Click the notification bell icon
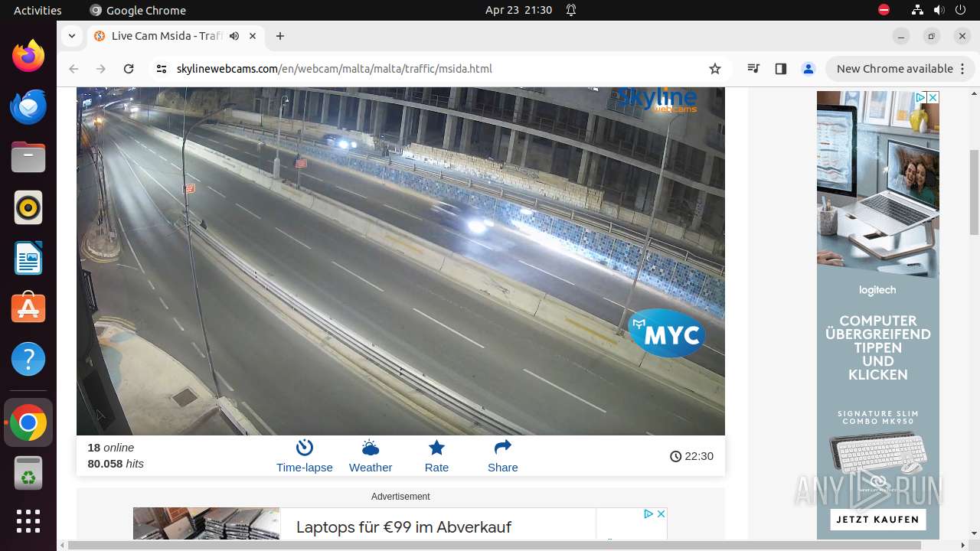Screen dimensions: 980x551 (x=571, y=10)
